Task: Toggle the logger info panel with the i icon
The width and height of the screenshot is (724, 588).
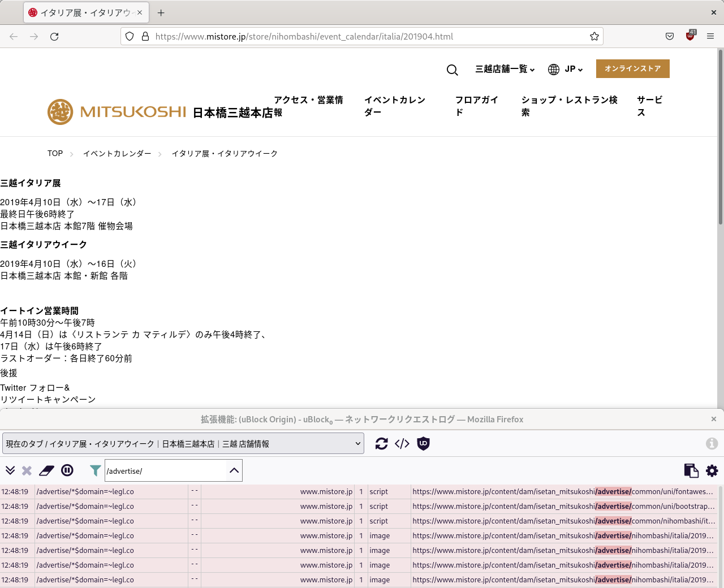Action: point(712,443)
